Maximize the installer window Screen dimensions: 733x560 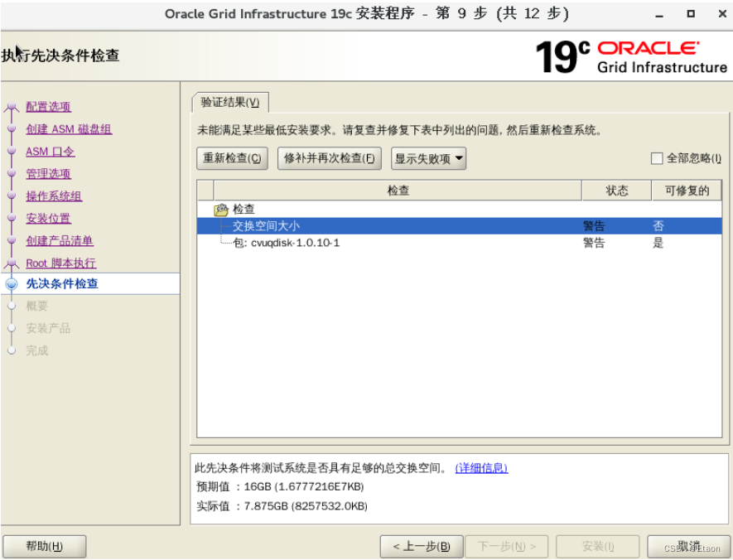click(x=691, y=15)
